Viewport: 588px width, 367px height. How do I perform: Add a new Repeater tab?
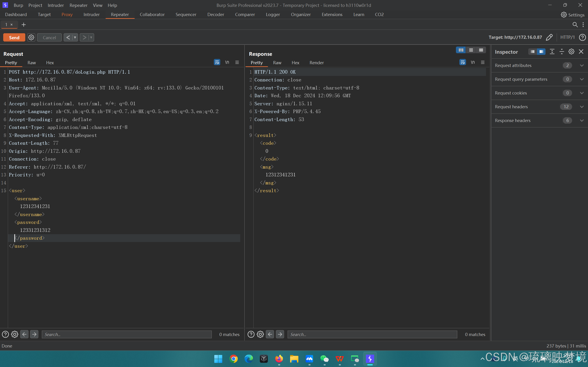pos(24,25)
